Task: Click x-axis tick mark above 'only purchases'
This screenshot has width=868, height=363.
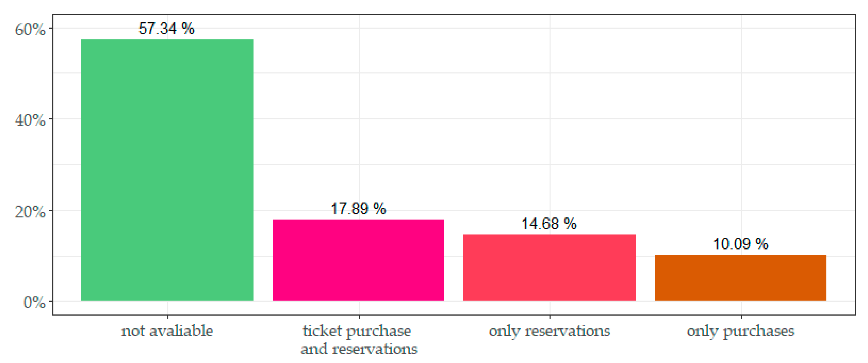Action: click(x=741, y=316)
